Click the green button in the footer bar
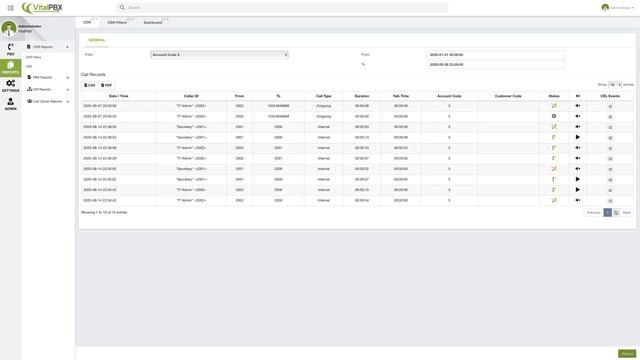 (x=627, y=353)
